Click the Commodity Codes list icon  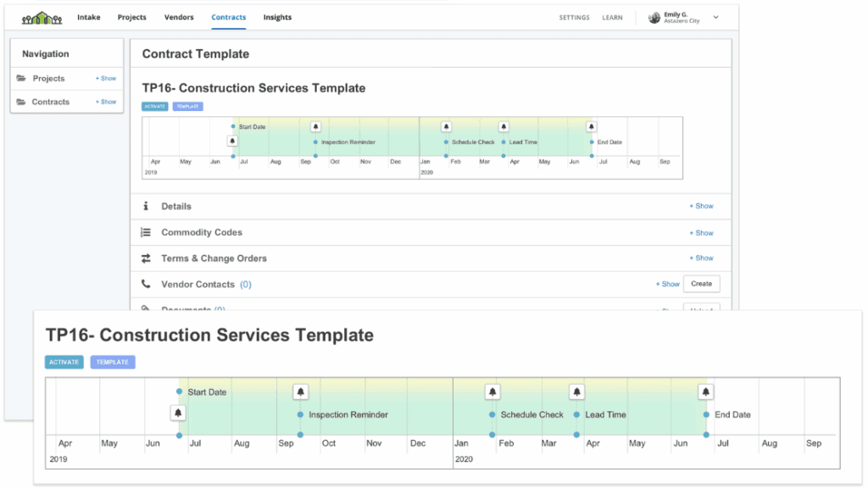(x=146, y=232)
